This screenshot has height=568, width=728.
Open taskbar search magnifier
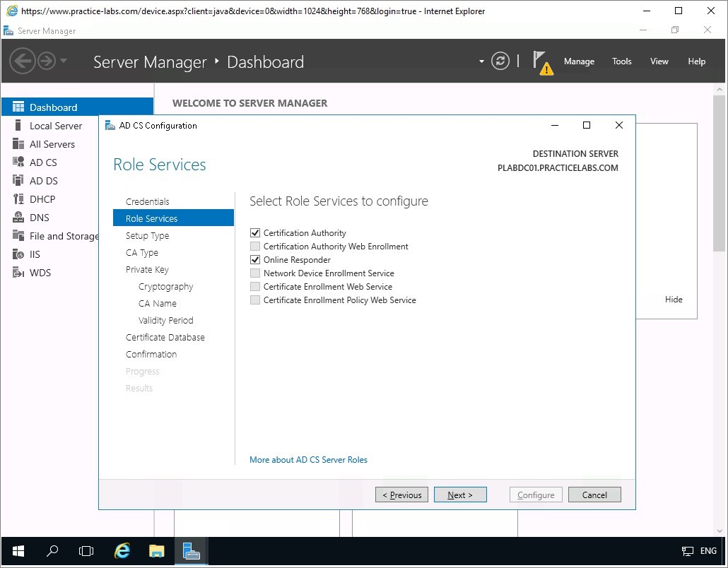tap(52, 551)
